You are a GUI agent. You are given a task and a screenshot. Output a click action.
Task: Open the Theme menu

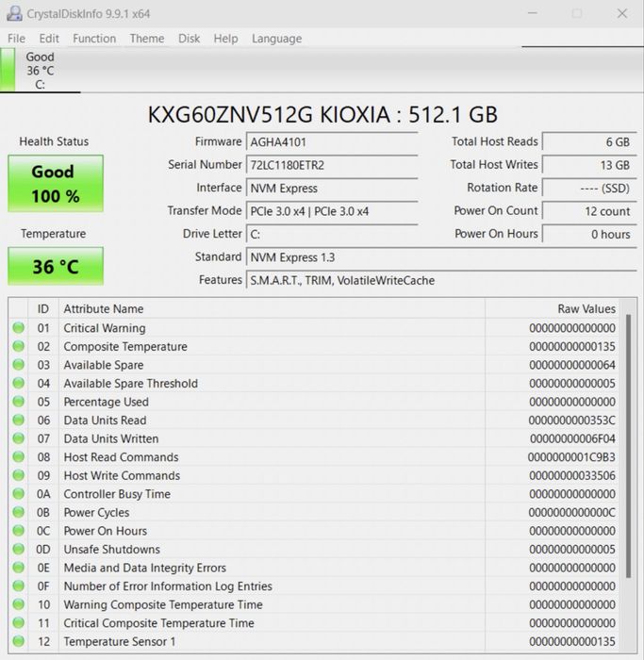(x=147, y=39)
